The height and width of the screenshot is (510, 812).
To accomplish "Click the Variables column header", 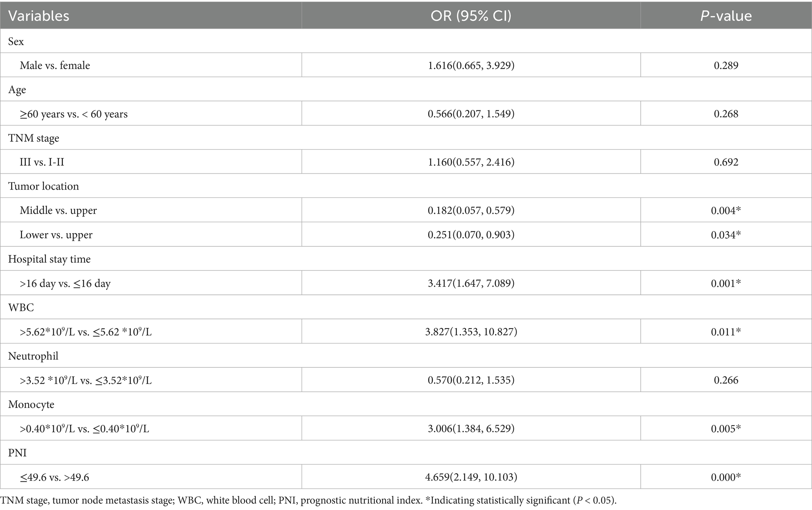I will pyautogui.click(x=39, y=16).
